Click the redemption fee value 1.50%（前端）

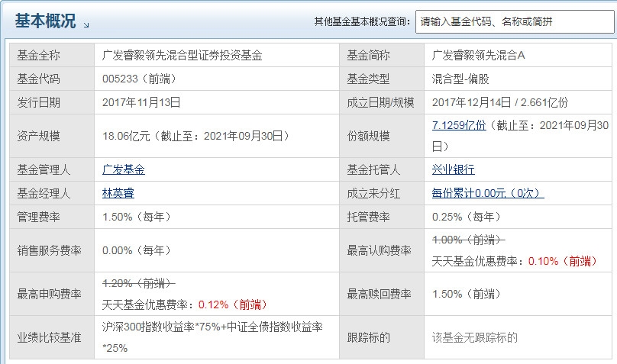point(467,294)
